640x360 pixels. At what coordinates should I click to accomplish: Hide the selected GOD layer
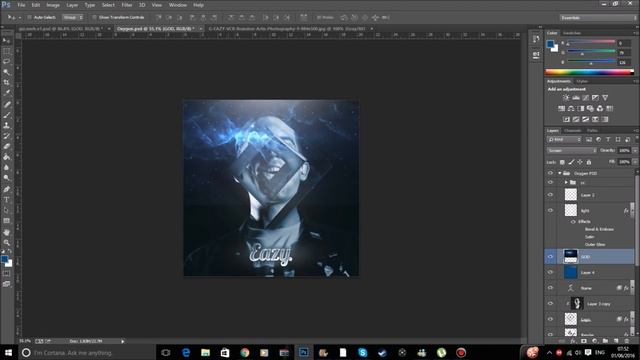point(550,257)
